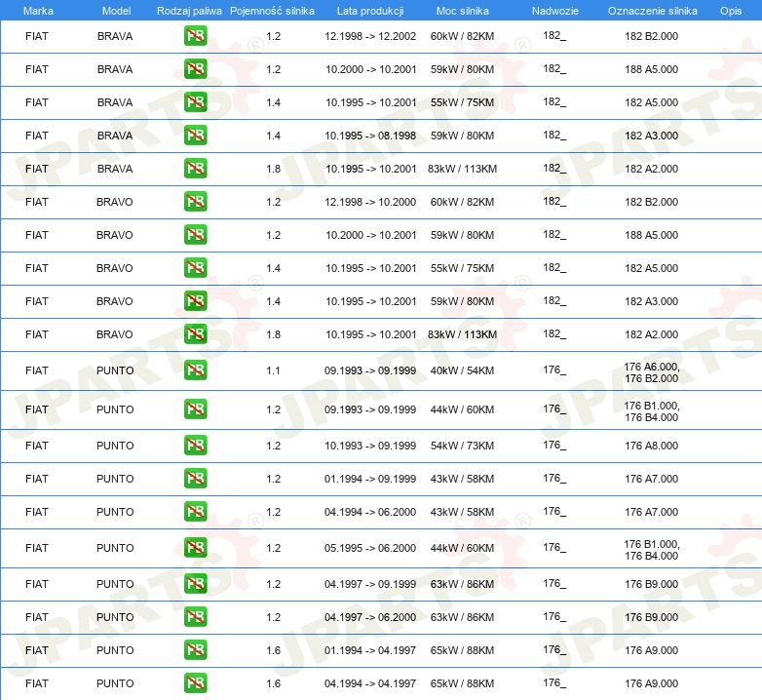762x700 pixels.
Task: Select the date cell 01.1994 -> 04.1997
Action: (x=370, y=650)
